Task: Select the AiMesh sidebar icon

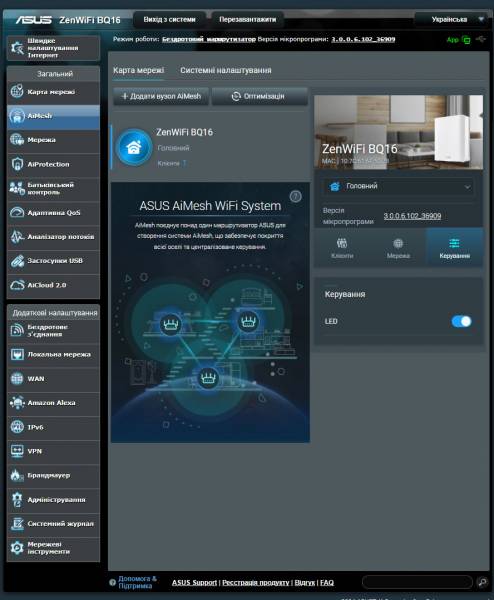Action: click(x=17, y=116)
